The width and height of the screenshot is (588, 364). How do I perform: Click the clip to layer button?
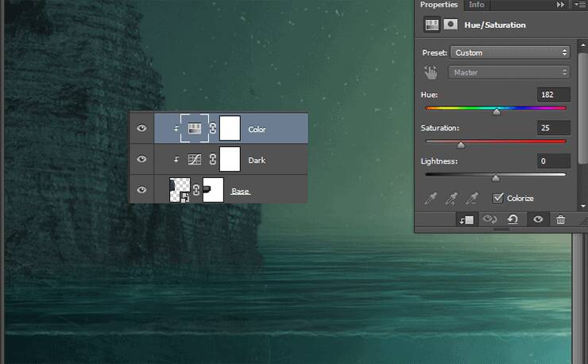tap(466, 220)
